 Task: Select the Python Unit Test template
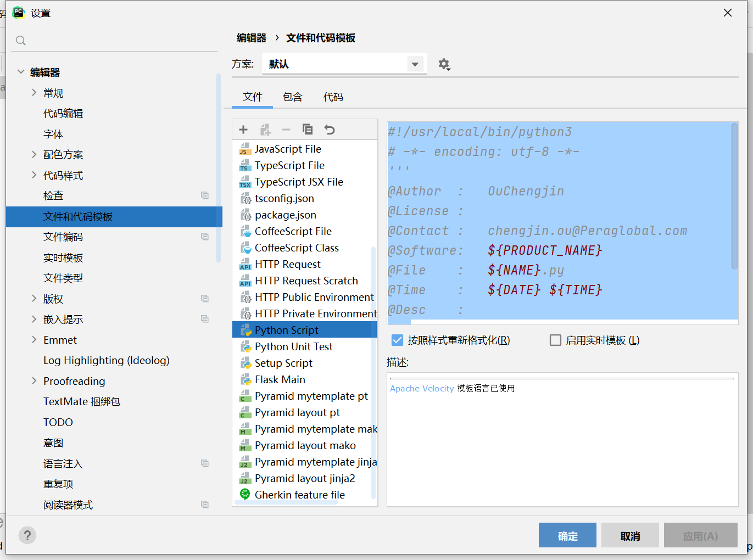click(x=305, y=346)
